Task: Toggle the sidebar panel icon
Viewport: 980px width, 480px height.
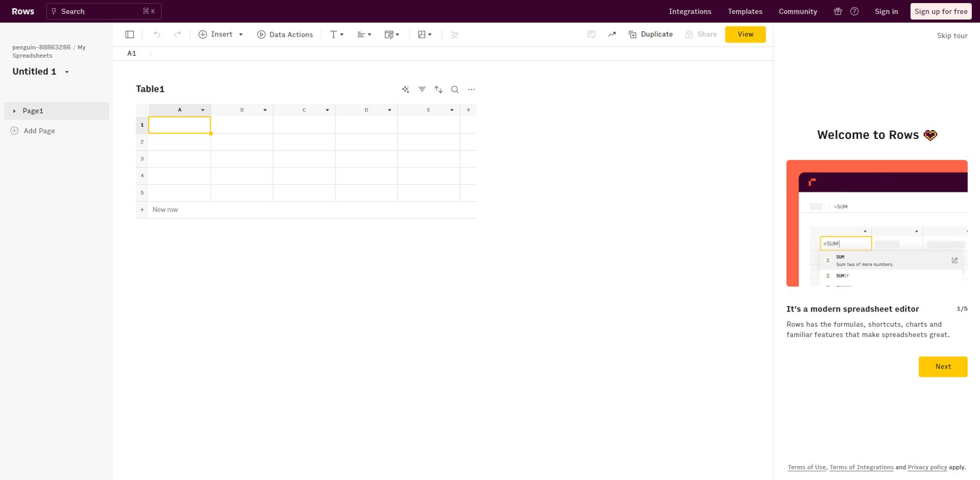Action: click(x=130, y=34)
